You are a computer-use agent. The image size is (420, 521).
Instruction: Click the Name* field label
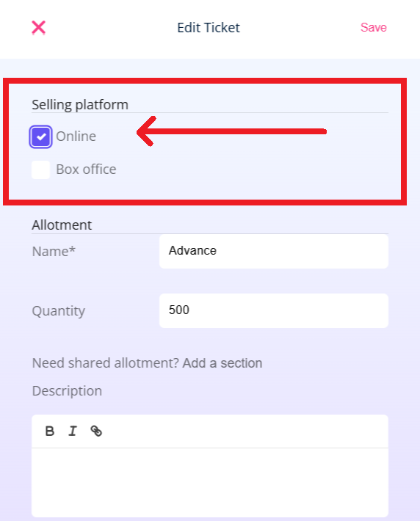54,252
